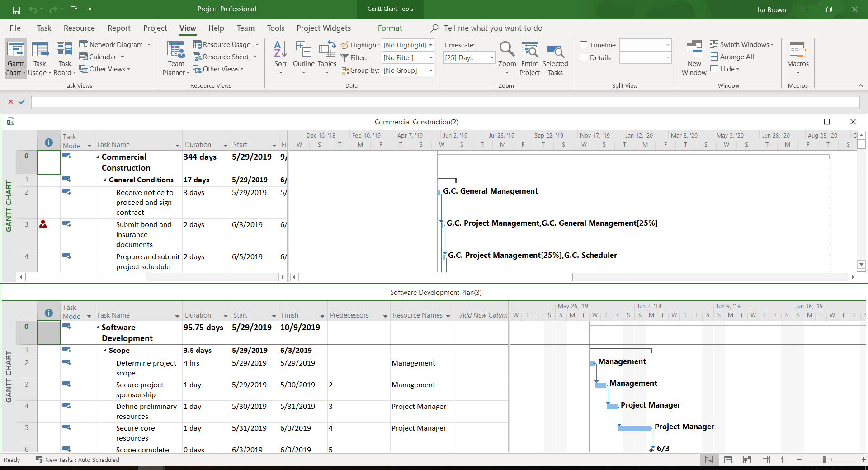Enable the Details checkbox
This screenshot has height=470, width=868.
584,57
